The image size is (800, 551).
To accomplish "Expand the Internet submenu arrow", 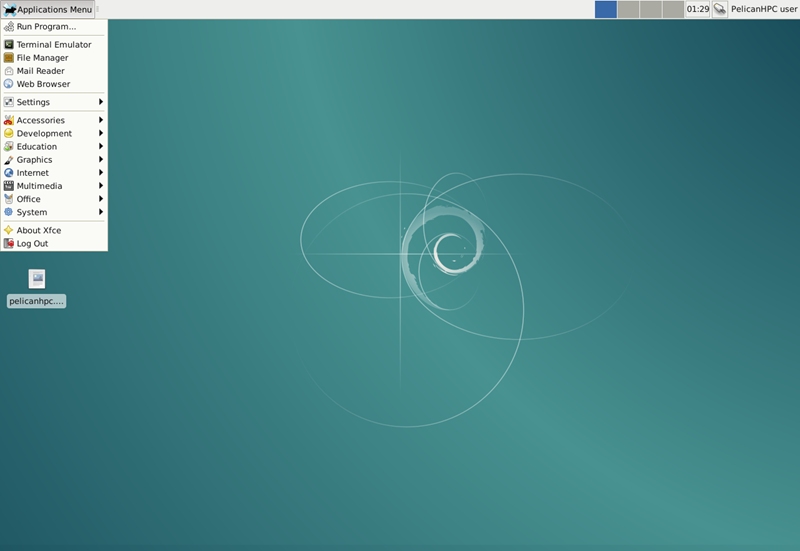I will [101, 173].
